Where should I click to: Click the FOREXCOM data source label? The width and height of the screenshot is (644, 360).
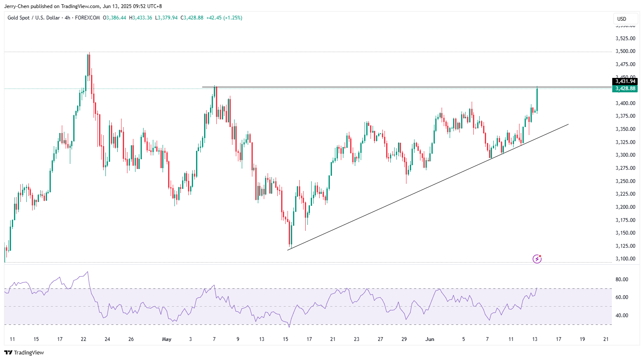(x=88, y=18)
